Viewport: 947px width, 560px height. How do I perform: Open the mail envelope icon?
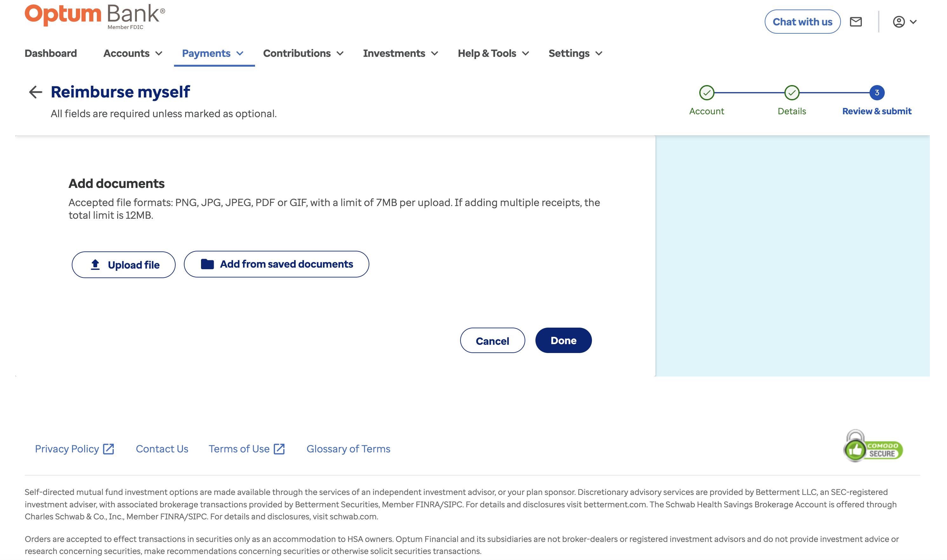pos(855,22)
